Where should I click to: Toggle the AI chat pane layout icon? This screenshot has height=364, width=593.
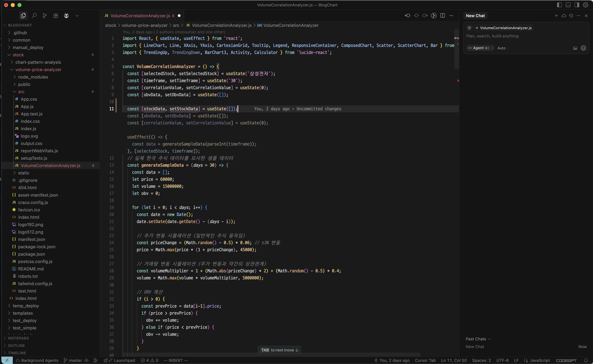[x=577, y=5]
